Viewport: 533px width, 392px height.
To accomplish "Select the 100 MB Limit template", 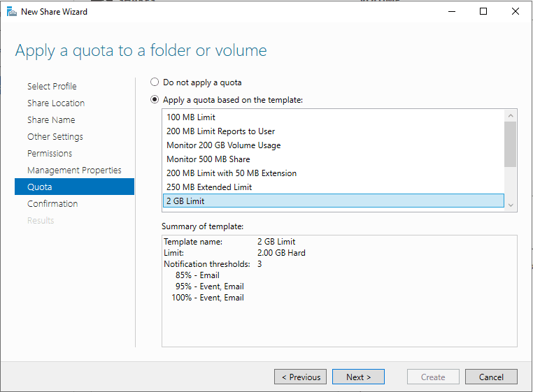I will pyautogui.click(x=191, y=117).
